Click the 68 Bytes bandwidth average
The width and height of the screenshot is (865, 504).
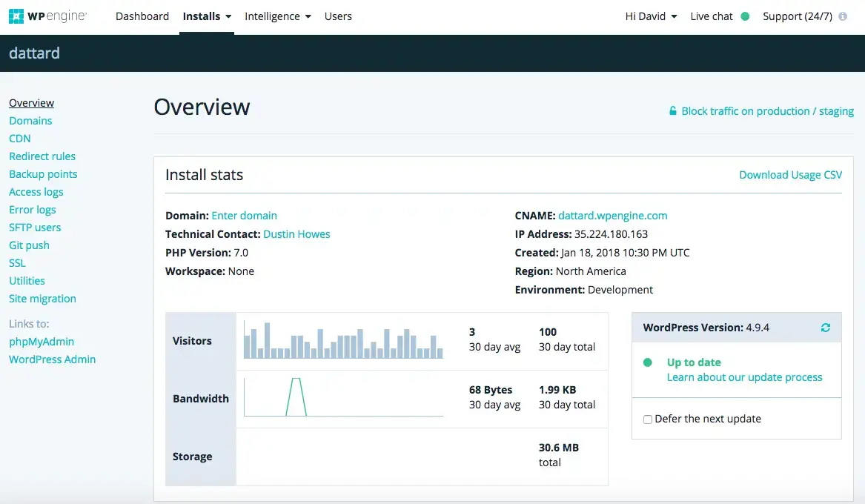(x=491, y=390)
